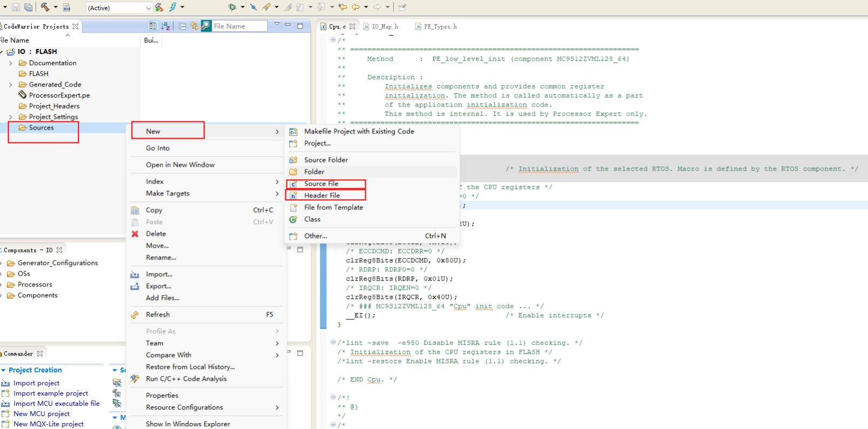Open the view menu triangle in the Projects panel

[x=277, y=24]
